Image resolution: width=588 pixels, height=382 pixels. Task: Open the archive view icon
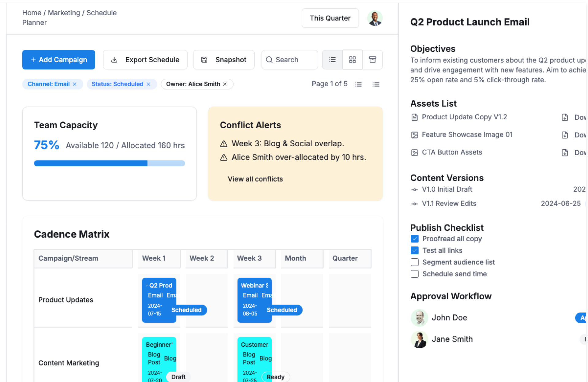tap(372, 60)
